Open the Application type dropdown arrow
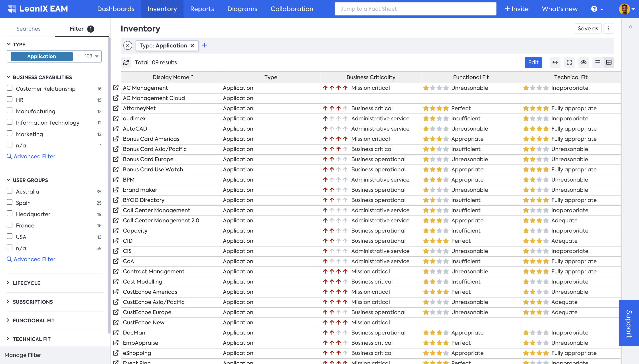Viewport: 639px width, 364px height. pyautogui.click(x=97, y=56)
